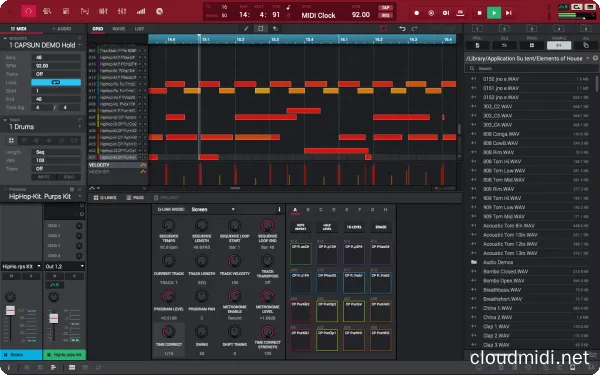
Task: Undo the last action
Action: click(x=402, y=29)
